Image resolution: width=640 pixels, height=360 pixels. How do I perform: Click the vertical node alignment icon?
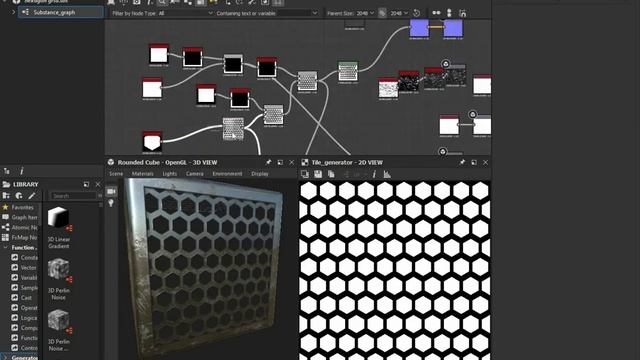click(449, 13)
